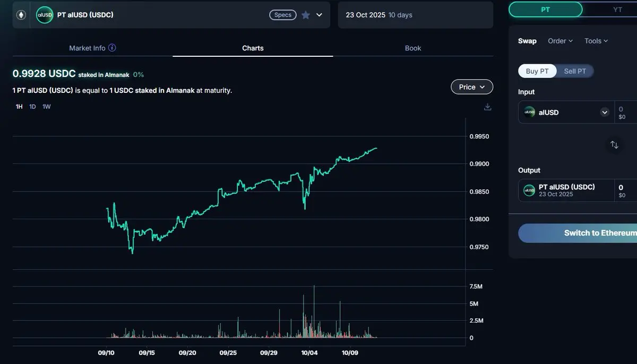Click the '10 days' maturity countdown text
This screenshot has height=364, width=637.
click(x=400, y=15)
